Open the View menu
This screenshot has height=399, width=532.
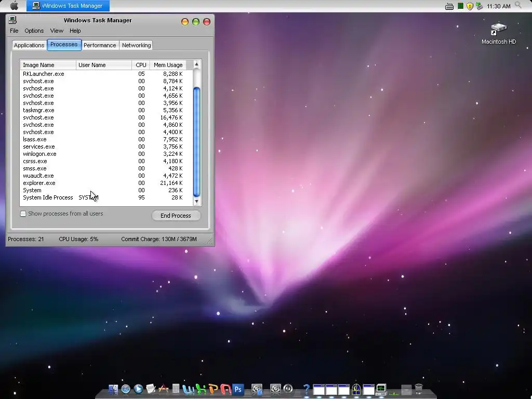point(57,31)
